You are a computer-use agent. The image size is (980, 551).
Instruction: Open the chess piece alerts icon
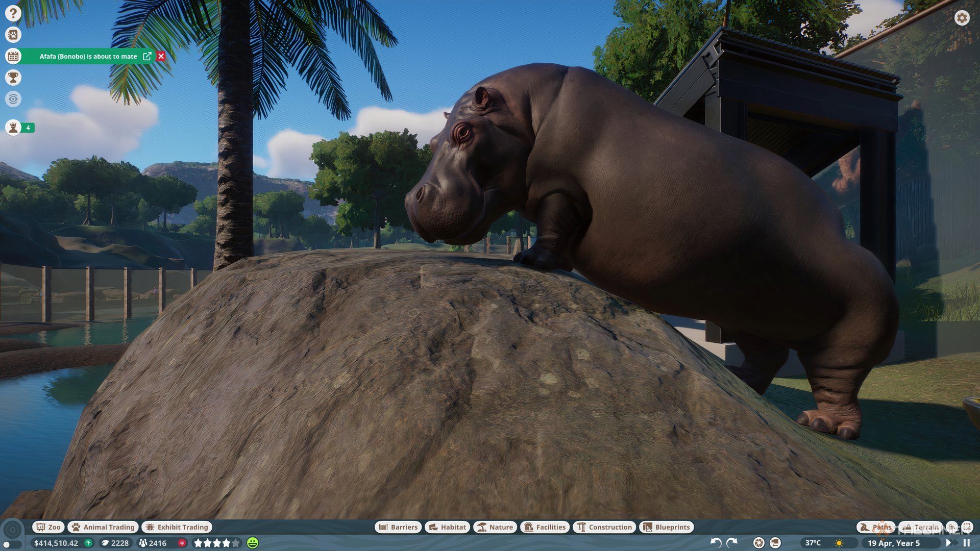click(x=13, y=128)
